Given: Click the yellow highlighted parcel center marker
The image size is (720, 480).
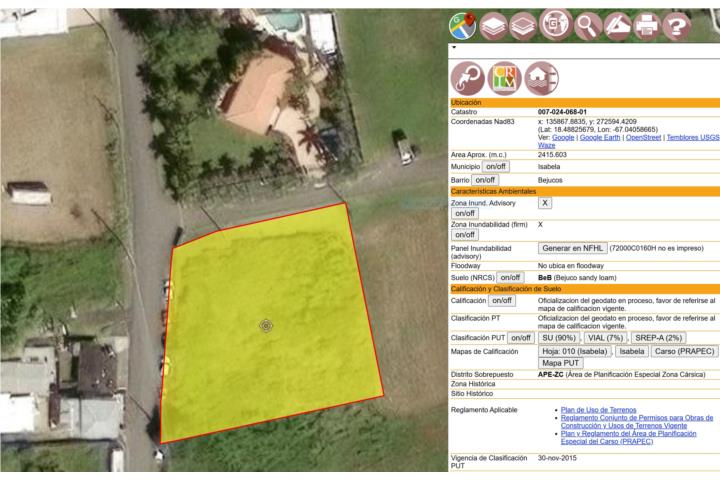Looking at the screenshot, I should point(265,325).
